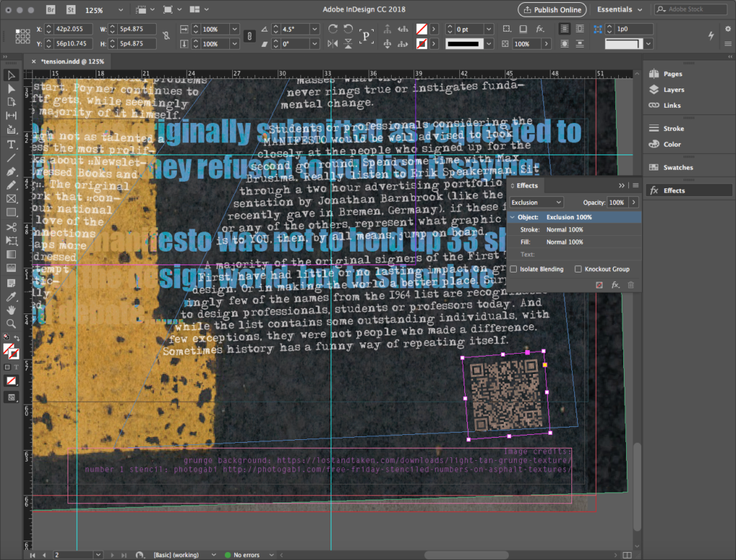
Task: Check the Knockout Group option
Action: coord(579,269)
